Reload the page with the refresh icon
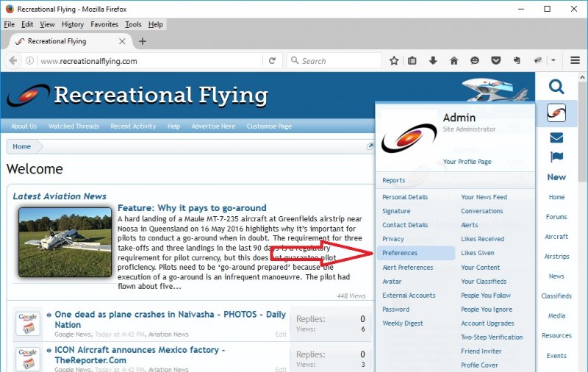Screen dimensions: 588x372 point(272,61)
